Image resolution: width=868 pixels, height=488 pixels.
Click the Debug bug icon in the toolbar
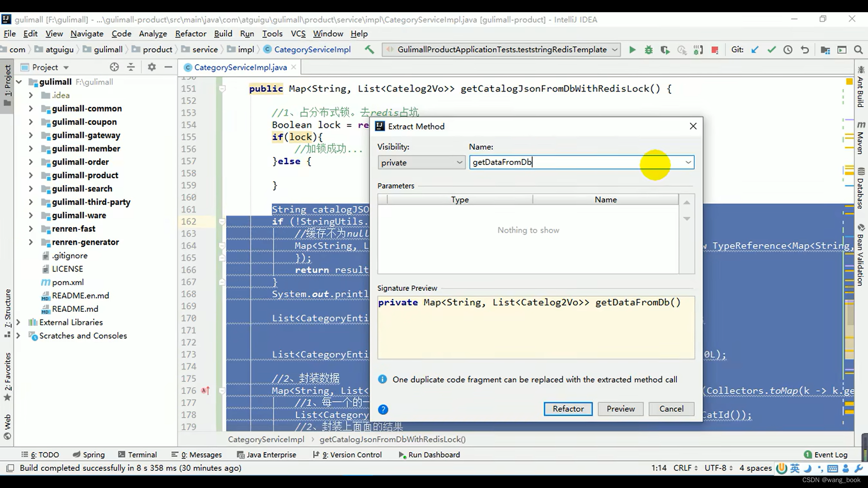[x=649, y=50]
